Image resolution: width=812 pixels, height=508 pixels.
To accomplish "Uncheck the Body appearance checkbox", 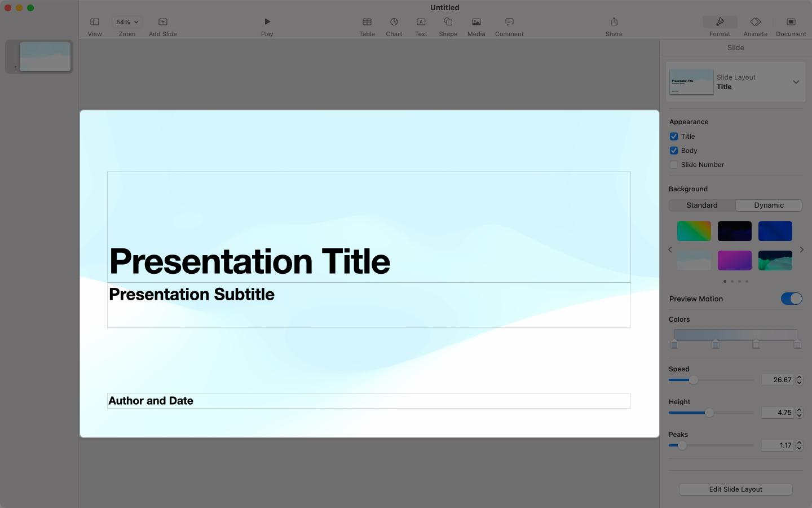I will (674, 151).
